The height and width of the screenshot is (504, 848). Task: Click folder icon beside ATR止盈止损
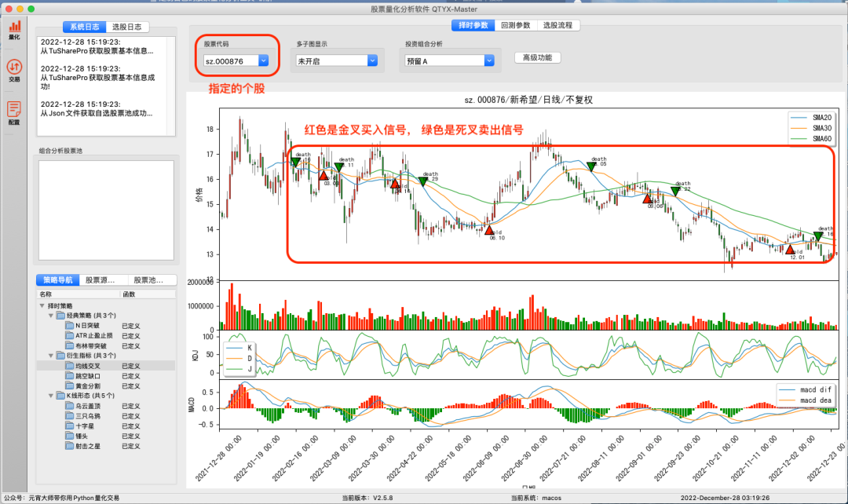pos(69,336)
